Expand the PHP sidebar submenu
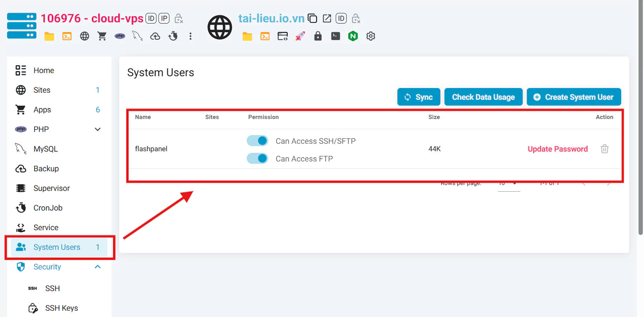Viewport: 644px width, 317px height. (x=98, y=129)
